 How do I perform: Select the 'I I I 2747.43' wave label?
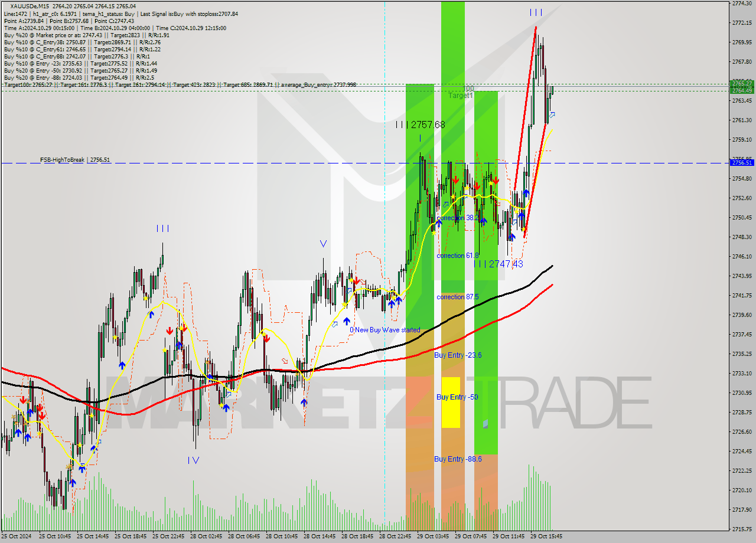[x=499, y=264]
